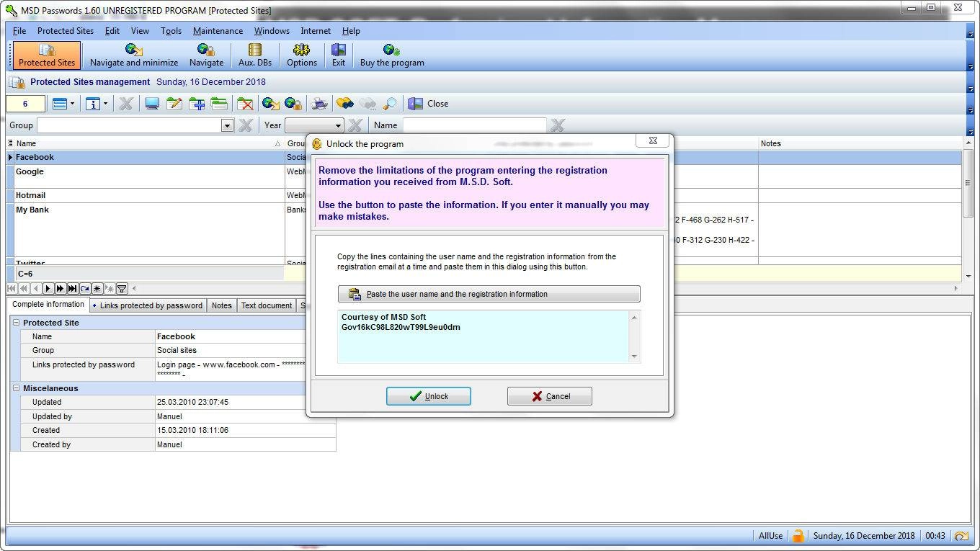
Task: Collapse the Miscellaneous section
Action: (x=16, y=388)
